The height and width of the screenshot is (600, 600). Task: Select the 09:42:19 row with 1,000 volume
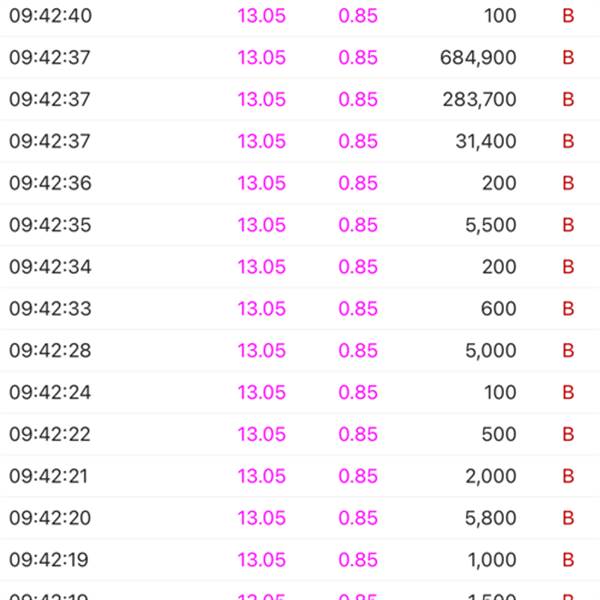[300, 560]
